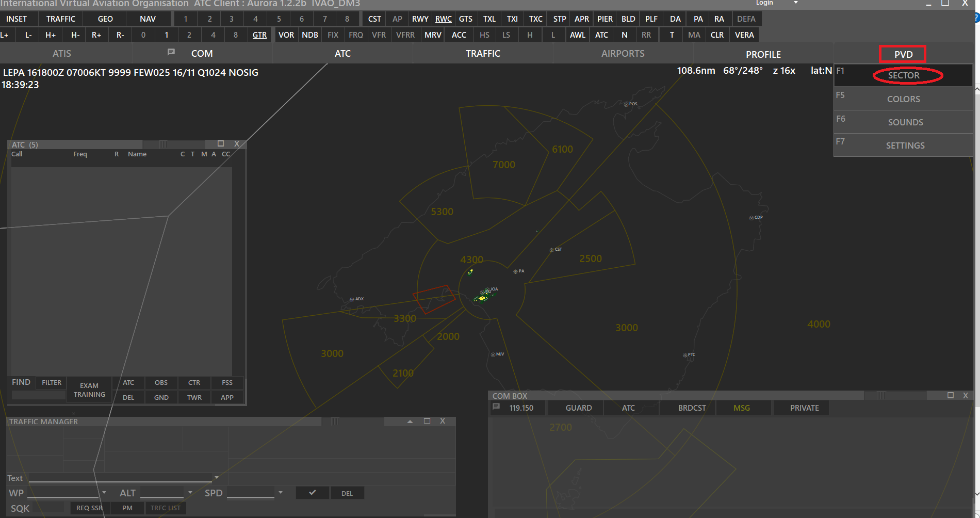The height and width of the screenshot is (518, 980).
Task: Toggle NDB display
Action: click(310, 35)
